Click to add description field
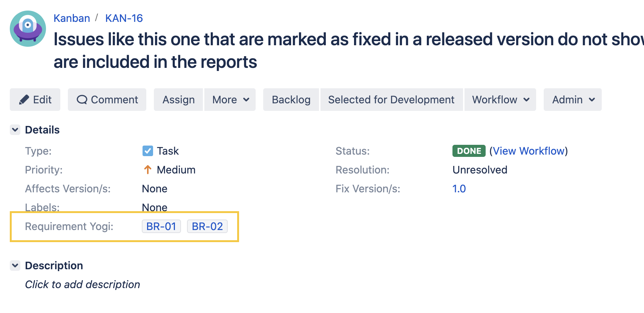Screen dimensions: 644x313 [x=83, y=284]
